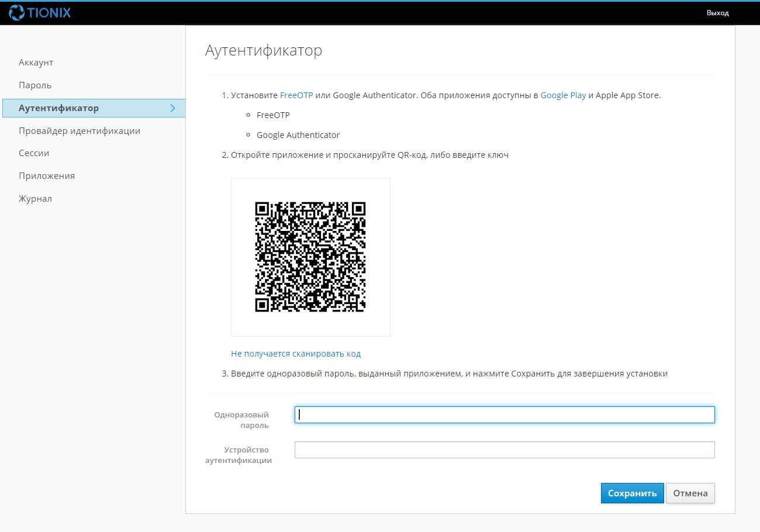Viewport: 760px width, 532px height.
Task: Open Провайдер идентификации page
Action: tap(80, 131)
